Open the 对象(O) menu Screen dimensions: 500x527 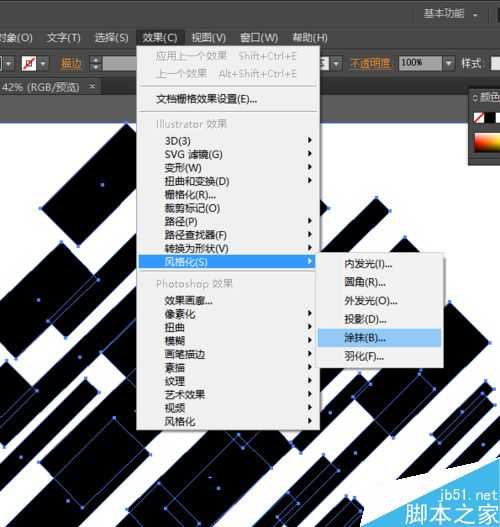tap(16, 37)
